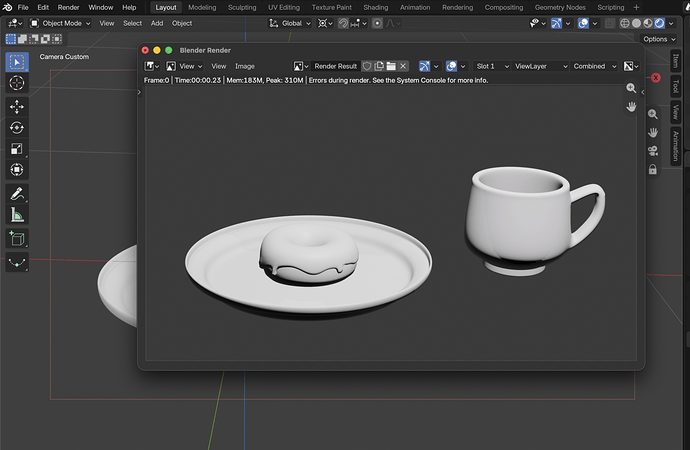Open the viewport Select menu
This screenshot has width=690, height=450.
tap(132, 23)
